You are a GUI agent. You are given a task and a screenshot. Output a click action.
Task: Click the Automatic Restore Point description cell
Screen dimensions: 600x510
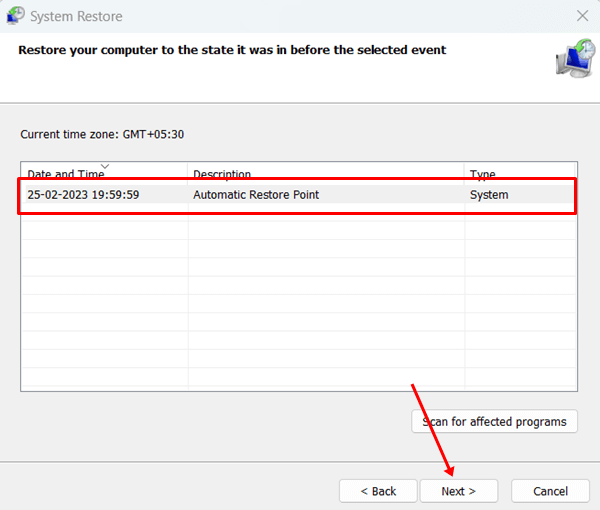coord(256,195)
